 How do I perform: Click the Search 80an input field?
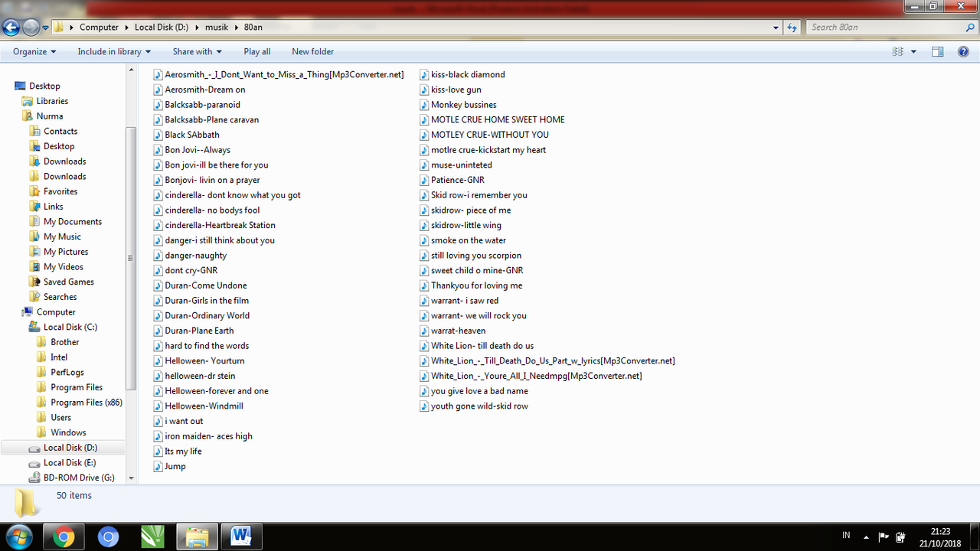[884, 28]
